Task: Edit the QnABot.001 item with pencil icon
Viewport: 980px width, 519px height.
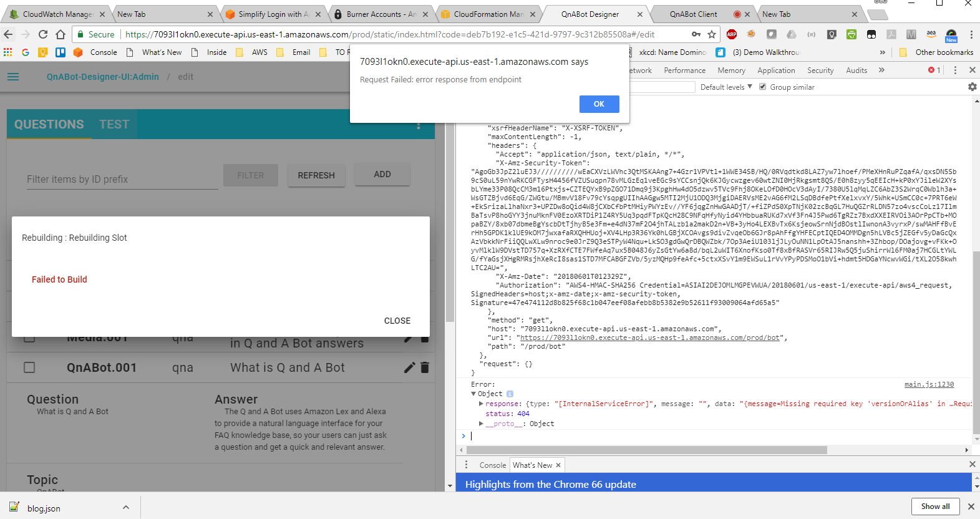Action: [x=409, y=367]
